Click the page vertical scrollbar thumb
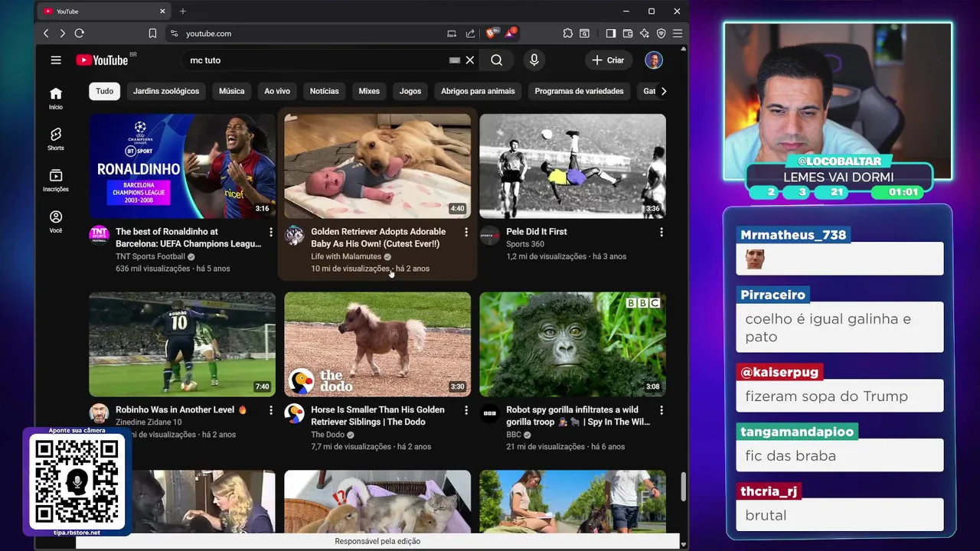 [x=683, y=487]
